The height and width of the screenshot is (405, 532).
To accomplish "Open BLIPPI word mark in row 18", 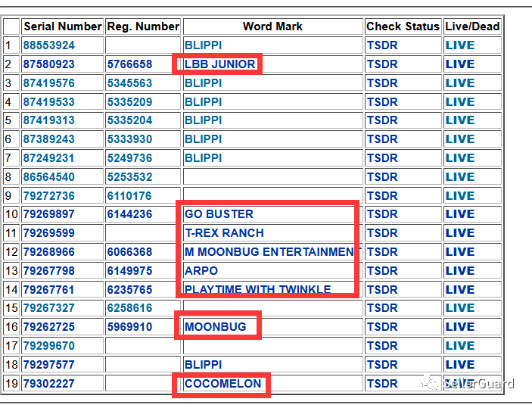I will point(204,365).
